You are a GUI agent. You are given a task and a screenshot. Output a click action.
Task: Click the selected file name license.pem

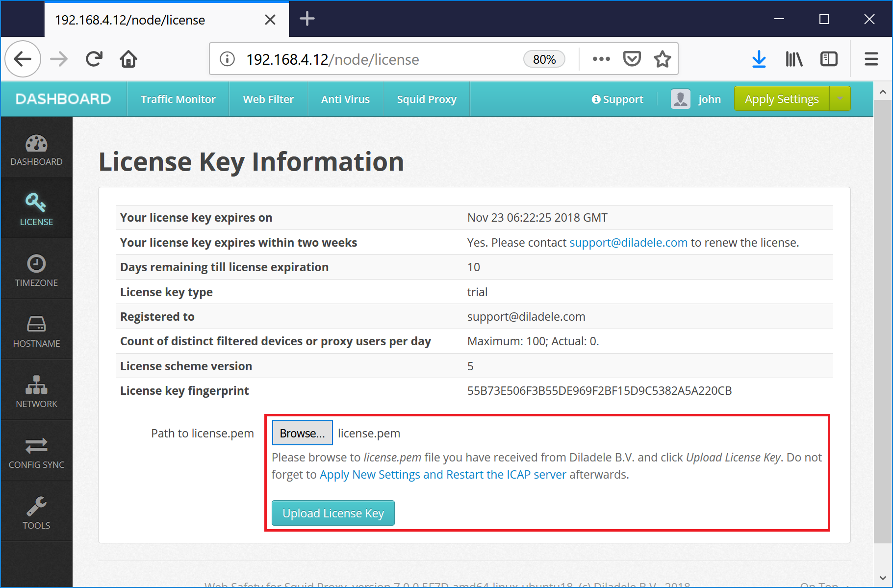369,433
